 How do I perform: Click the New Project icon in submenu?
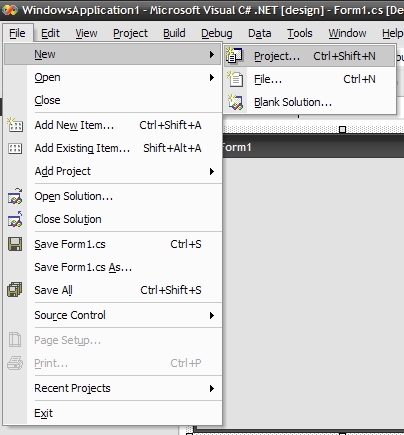[235, 56]
